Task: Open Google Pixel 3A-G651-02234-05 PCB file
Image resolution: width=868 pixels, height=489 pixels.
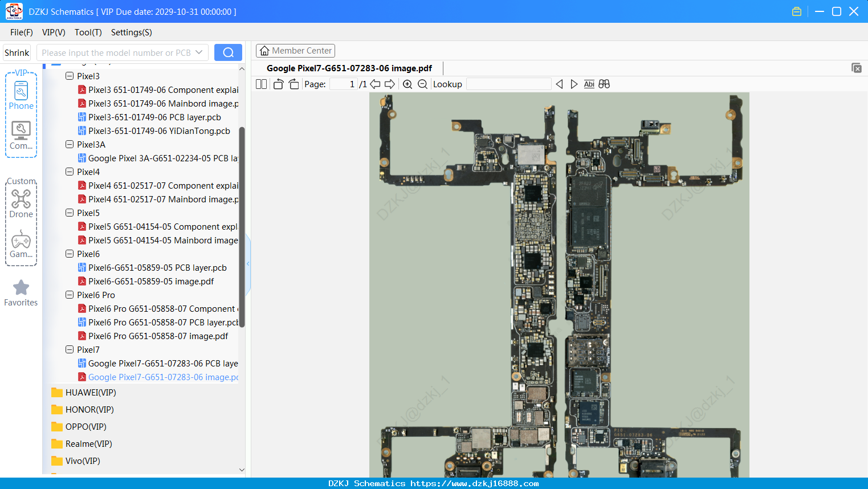Action: click(158, 158)
